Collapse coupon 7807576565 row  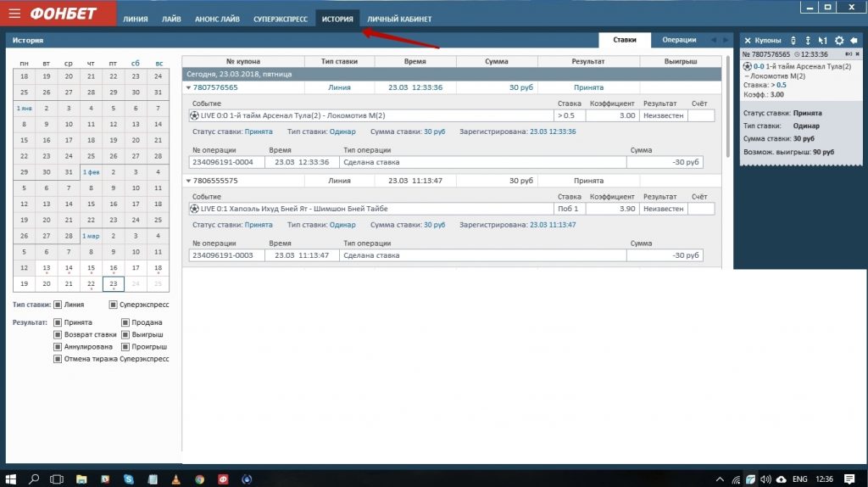tap(188, 87)
